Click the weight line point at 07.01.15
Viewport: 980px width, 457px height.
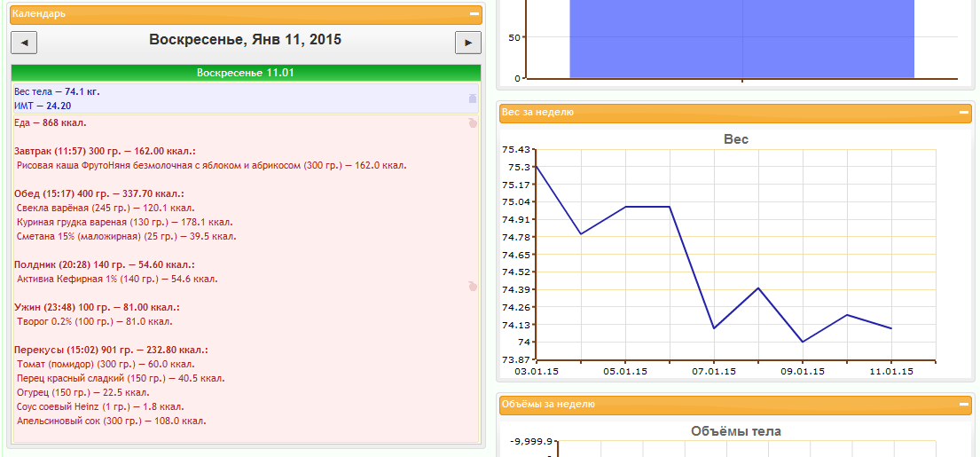(714, 328)
